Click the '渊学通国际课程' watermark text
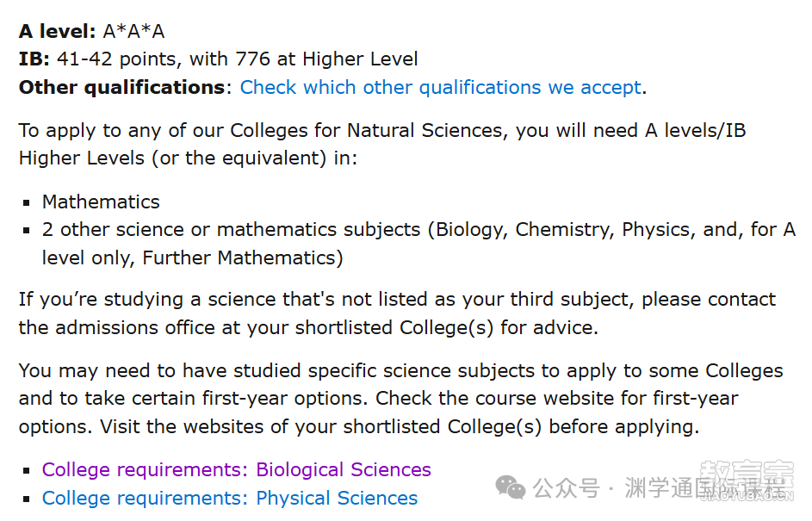This screenshot has width=812, height=521. click(x=705, y=488)
